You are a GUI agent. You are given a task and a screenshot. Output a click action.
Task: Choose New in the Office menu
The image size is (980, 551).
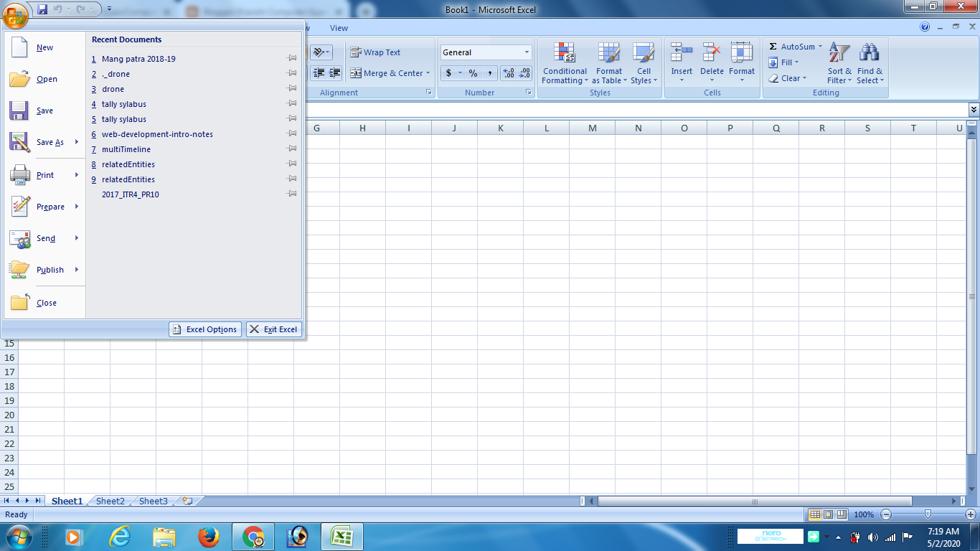coord(44,47)
